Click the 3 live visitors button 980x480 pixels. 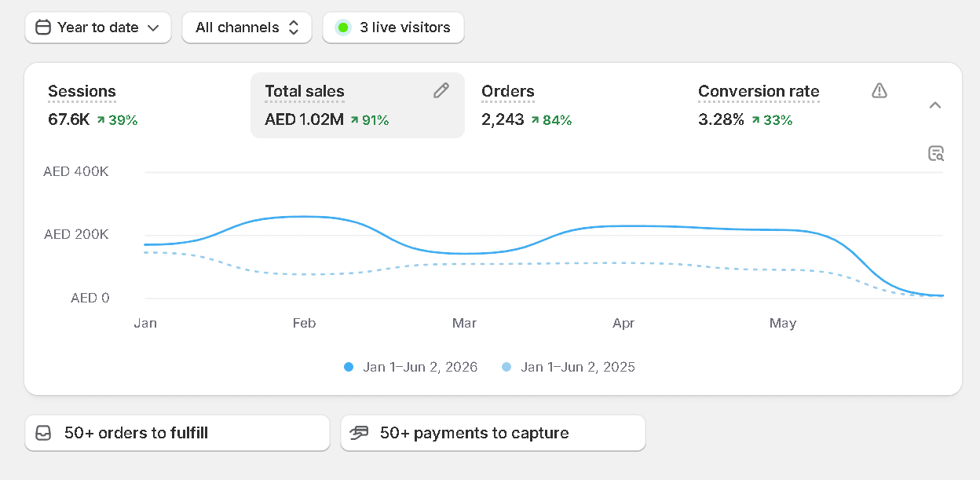click(393, 27)
